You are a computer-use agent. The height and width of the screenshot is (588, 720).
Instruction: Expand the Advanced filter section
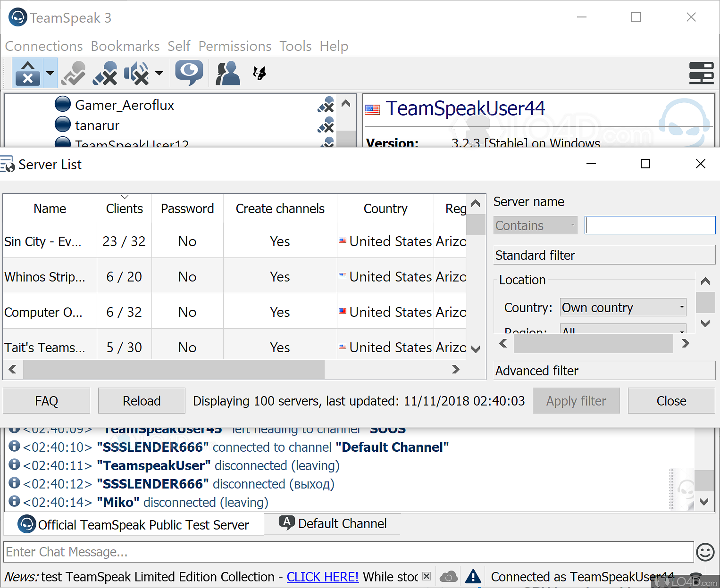tap(604, 371)
